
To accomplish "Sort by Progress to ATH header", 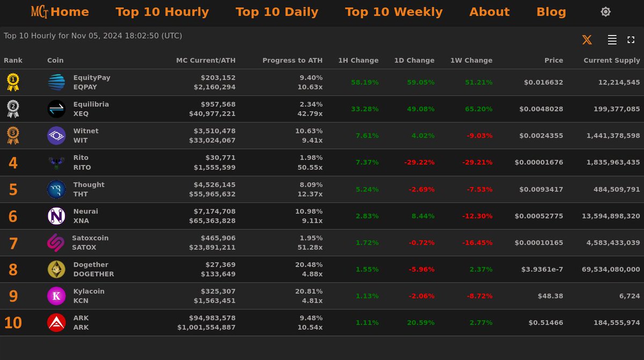I will (x=292, y=61).
